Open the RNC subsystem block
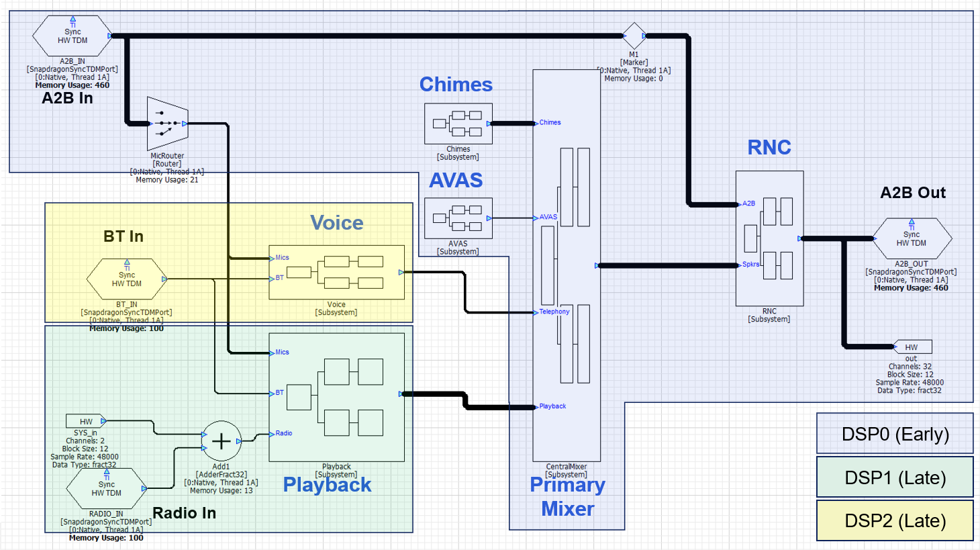980x550 pixels. click(x=769, y=238)
